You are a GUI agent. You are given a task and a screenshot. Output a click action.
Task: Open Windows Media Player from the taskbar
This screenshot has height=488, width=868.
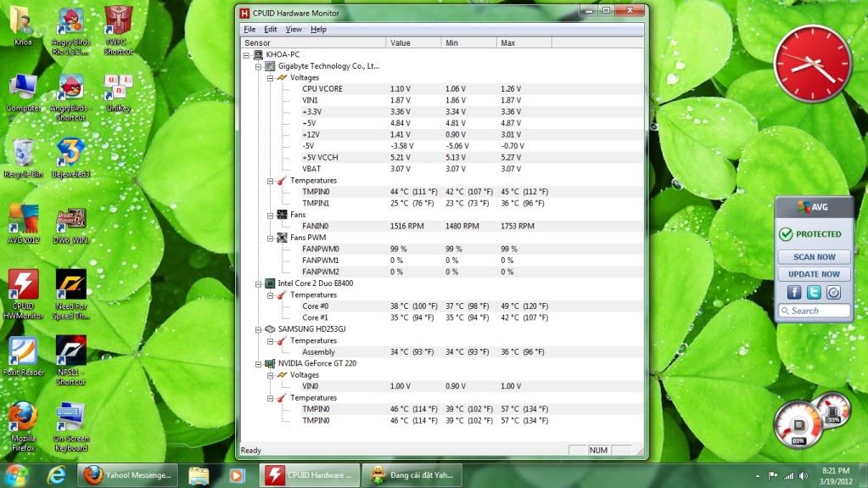coord(237,475)
